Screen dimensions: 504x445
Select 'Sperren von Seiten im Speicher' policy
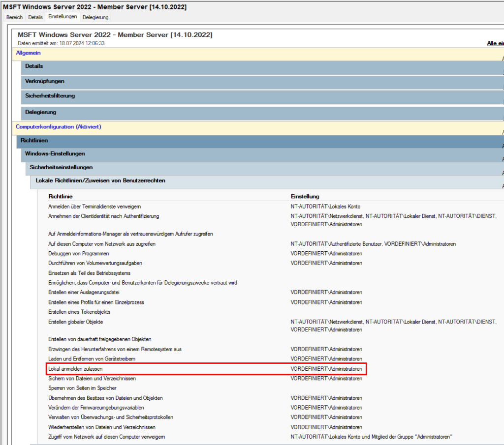tap(82, 388)
